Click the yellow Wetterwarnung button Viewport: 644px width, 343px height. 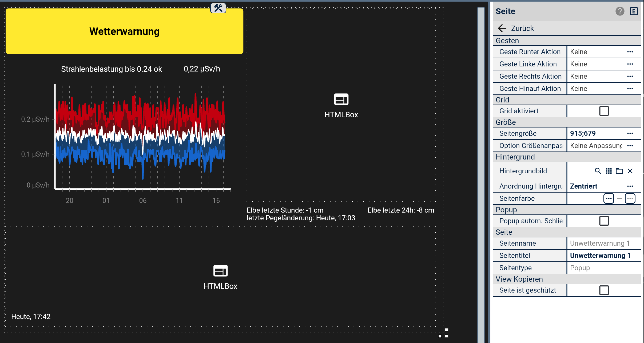point(124,31)
